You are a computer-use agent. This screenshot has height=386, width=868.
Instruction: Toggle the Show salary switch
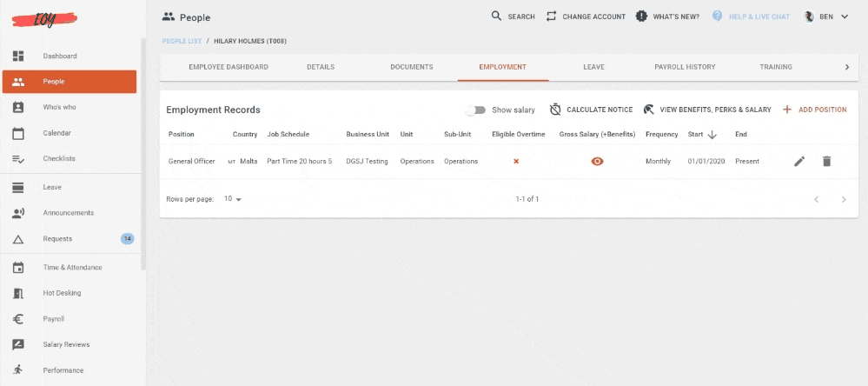(475, 110)
